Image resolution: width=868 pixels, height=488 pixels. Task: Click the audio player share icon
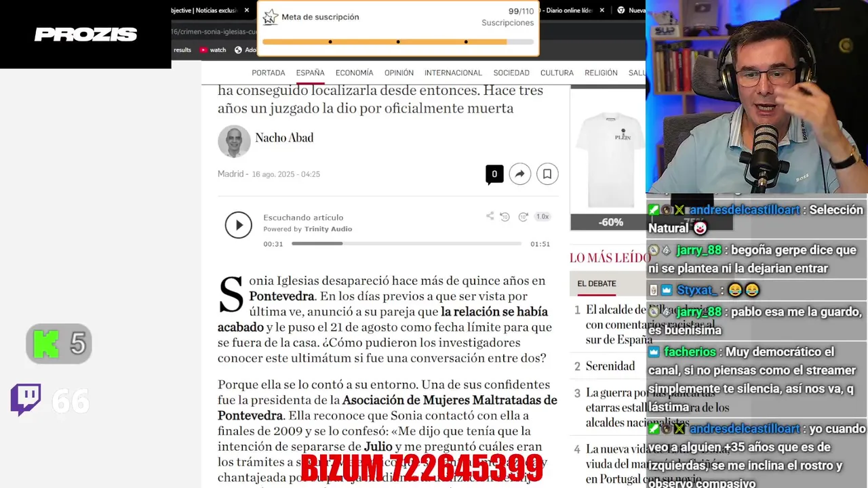point(490,216)
